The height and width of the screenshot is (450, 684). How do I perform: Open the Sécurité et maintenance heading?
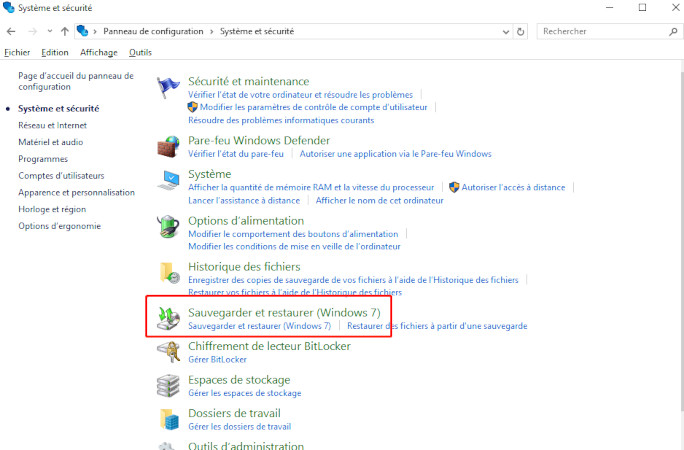click(x=249, y=82)
